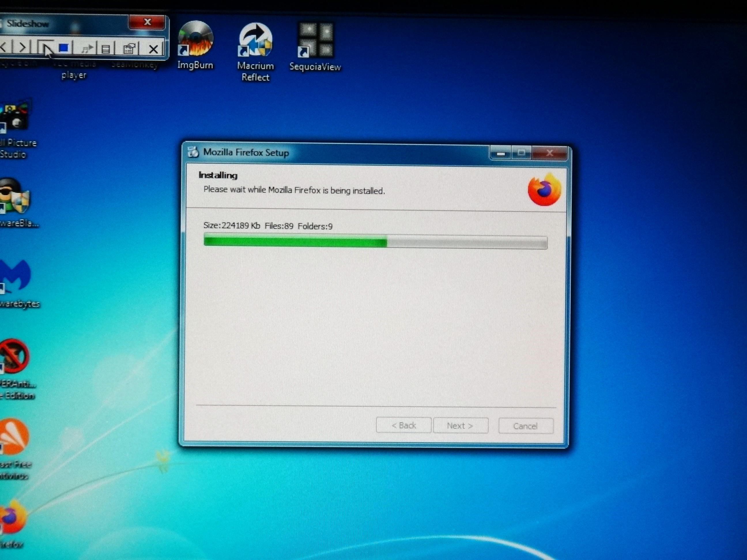Click the 'Size:224189 Kb' text
Screen dimensions: 747x560
coord(232,226)
